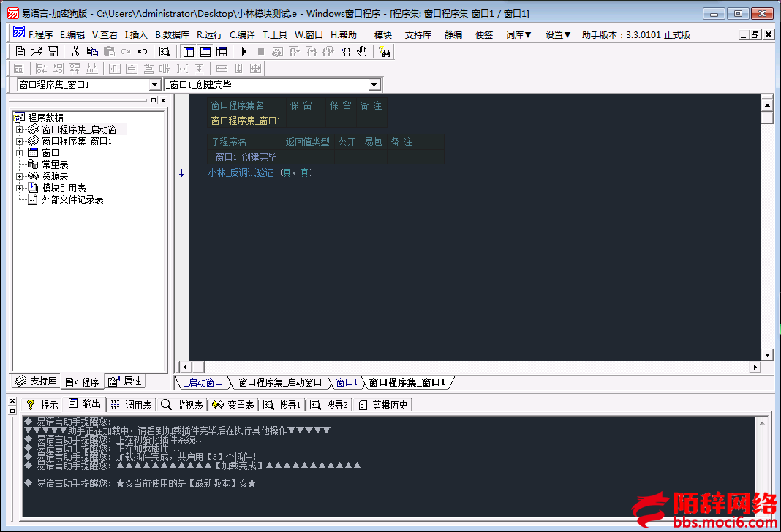The image size is (781, 532).
Task: Switch to the 窗口1 editor tab
Action: click(x=347, y=382)
